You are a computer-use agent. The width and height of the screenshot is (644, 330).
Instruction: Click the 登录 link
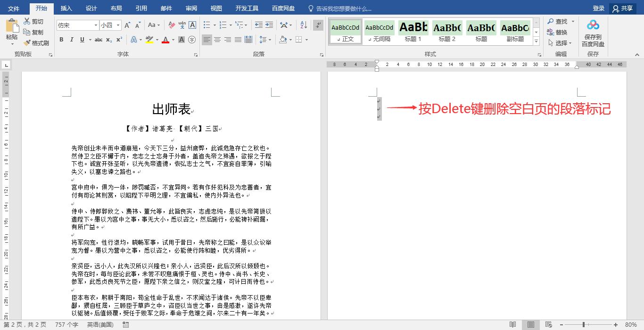598,8
